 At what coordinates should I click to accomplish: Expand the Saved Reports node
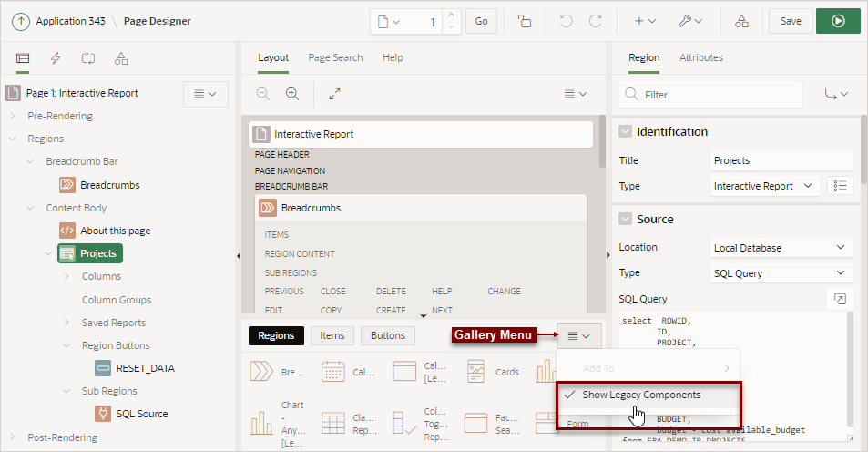tap(66, 323)
